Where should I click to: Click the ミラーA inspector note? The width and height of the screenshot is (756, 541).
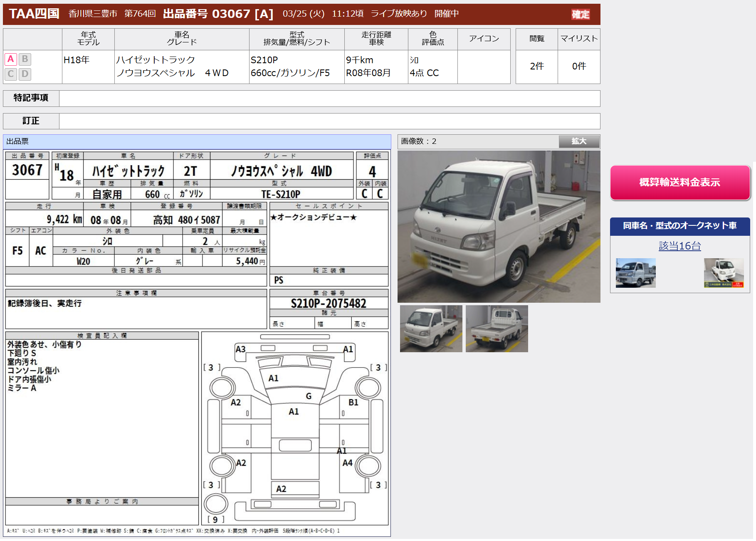(22, 388)
